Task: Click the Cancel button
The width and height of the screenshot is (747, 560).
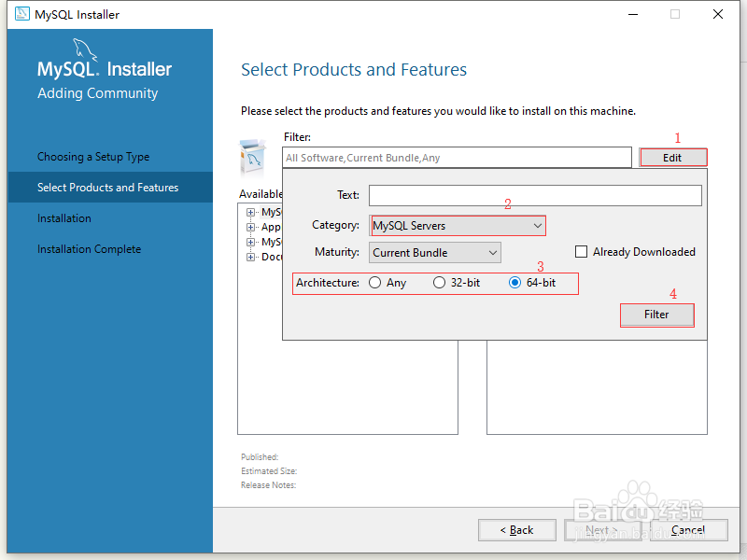Action: click(x=689, y=529)
